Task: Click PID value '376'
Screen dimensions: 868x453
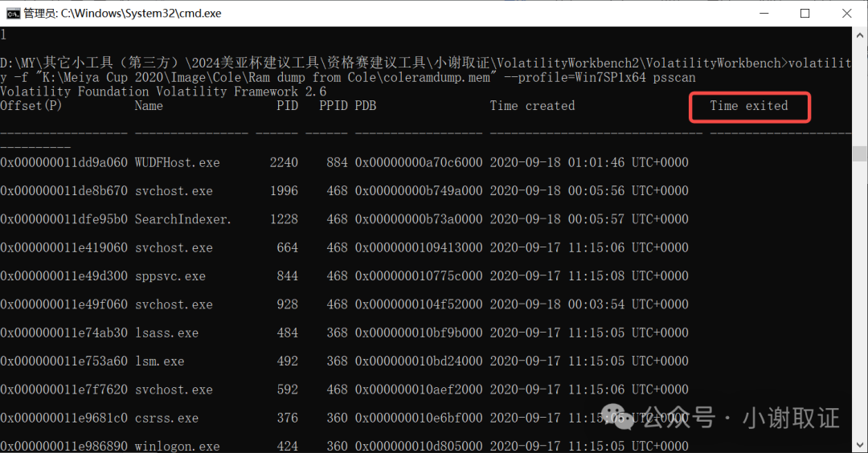Action: [287, 418]
